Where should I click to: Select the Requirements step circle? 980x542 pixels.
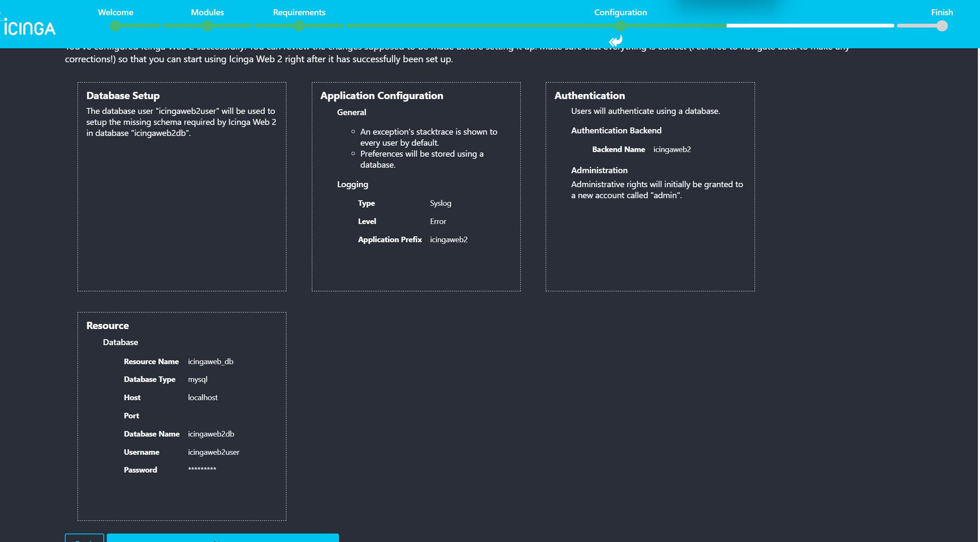299,26
